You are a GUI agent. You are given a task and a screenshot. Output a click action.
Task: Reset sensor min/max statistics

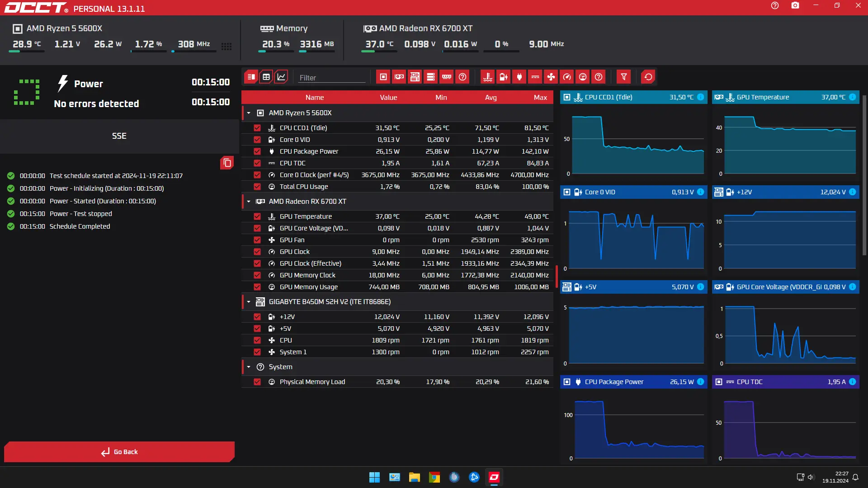[648, 77]
